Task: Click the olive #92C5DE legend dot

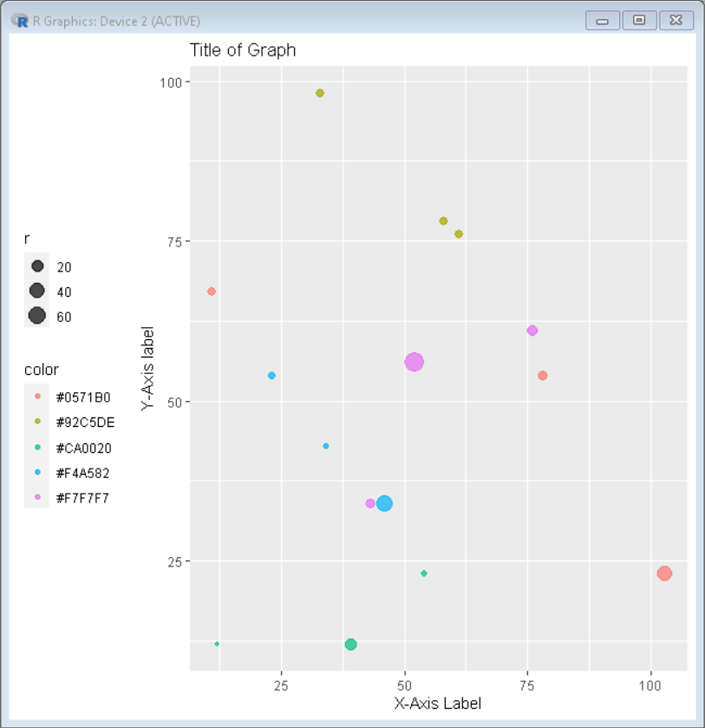Action: tap(36, 423)
